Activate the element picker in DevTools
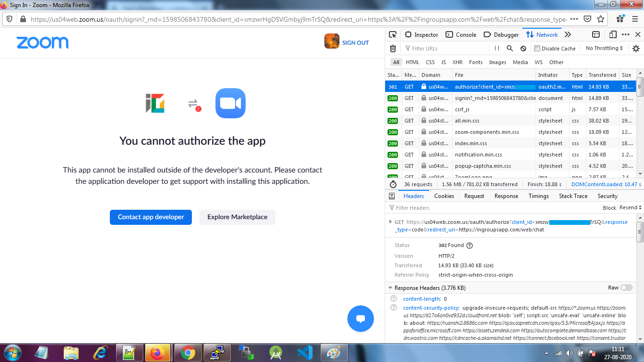 pyautogui.click(x=393, y=34)
